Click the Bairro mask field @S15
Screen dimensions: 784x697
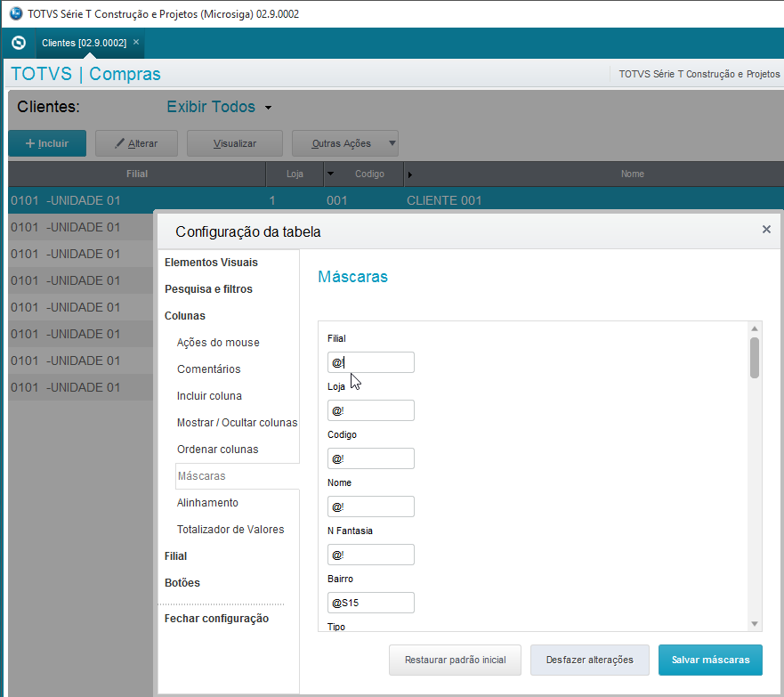[x=370, y=603]
